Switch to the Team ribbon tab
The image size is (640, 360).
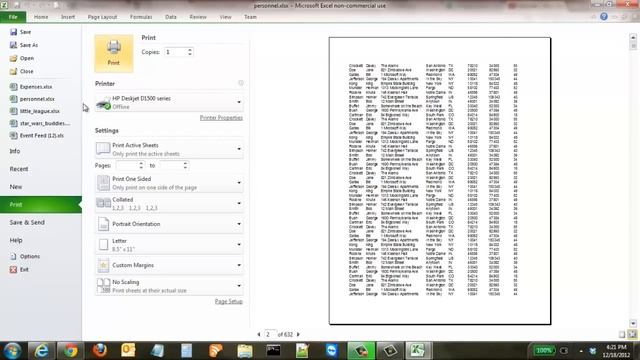click(x=250, y=17)
